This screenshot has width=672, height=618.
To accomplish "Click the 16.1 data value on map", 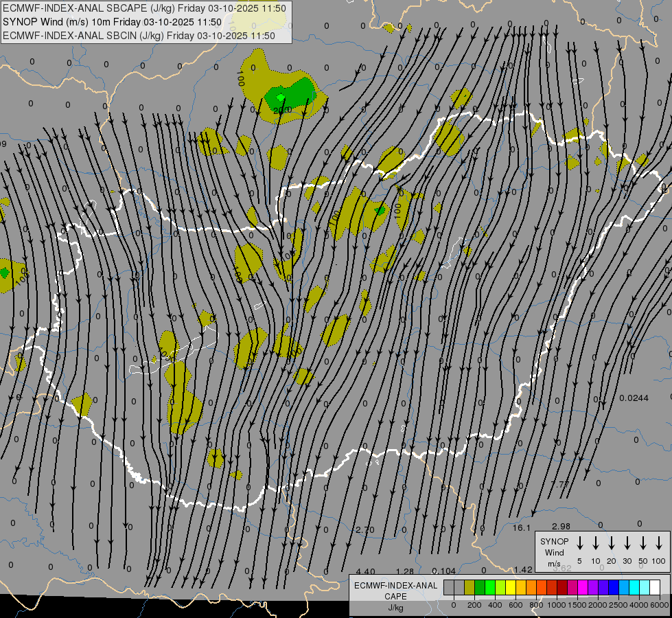I will click(522, 527).
